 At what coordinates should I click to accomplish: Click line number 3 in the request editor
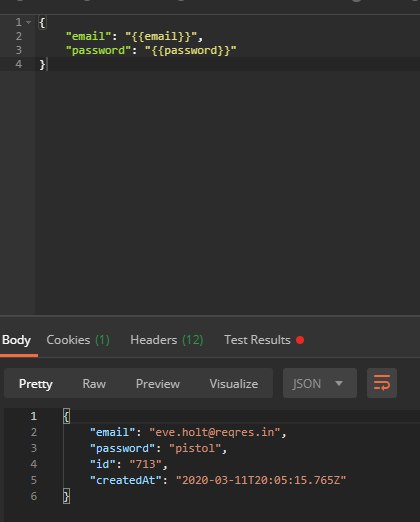pyautogui.click(x=19, y=50)
